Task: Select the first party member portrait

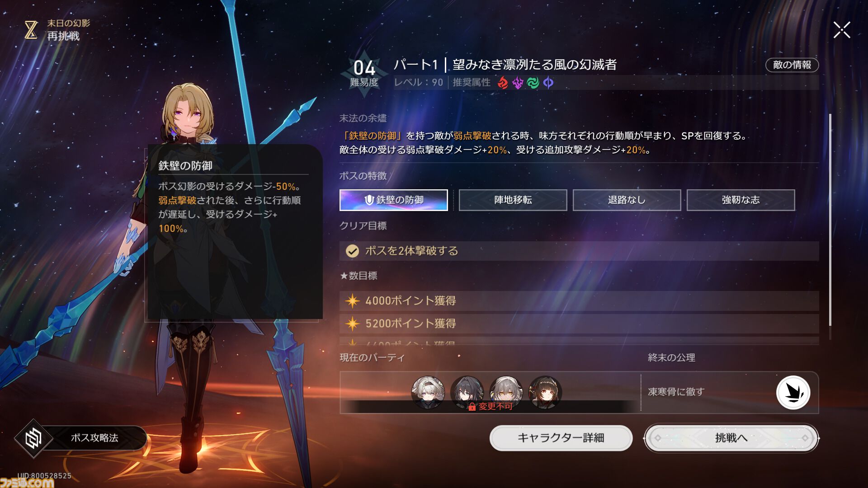Action: pyautogui.click(x=428, y=392)
